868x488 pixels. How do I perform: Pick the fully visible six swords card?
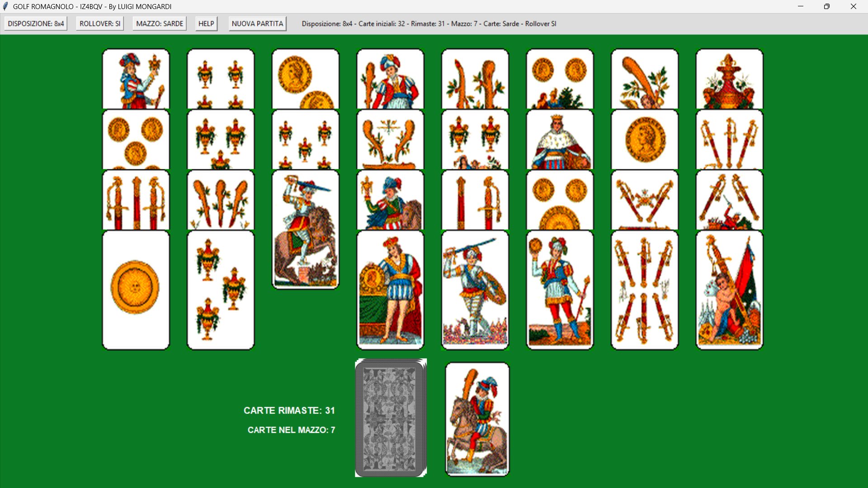point(645,291)
